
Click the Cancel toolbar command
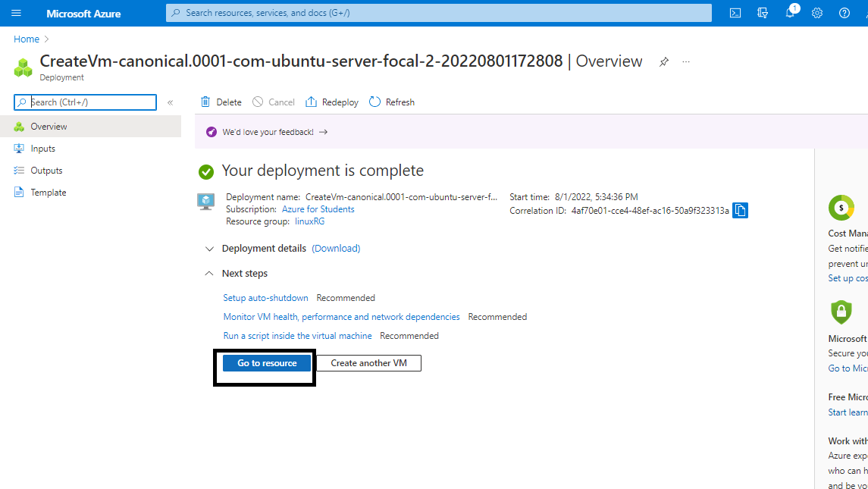point(274,102)
